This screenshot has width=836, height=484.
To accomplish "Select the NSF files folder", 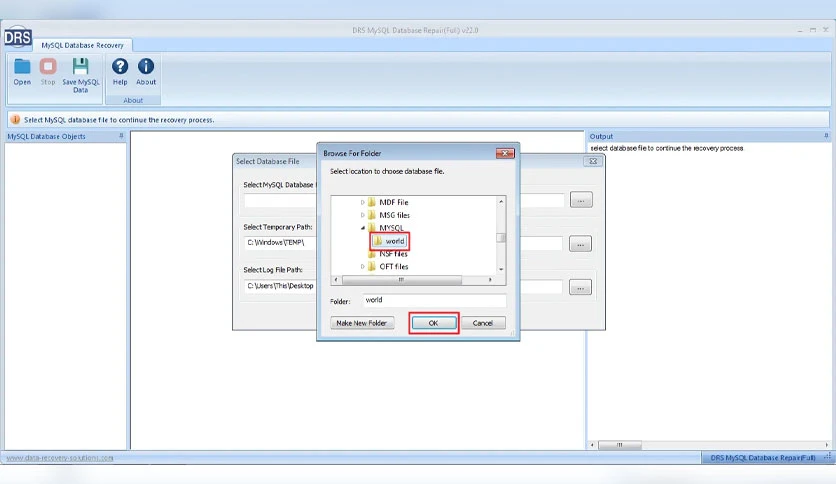I will pos(393,254).
